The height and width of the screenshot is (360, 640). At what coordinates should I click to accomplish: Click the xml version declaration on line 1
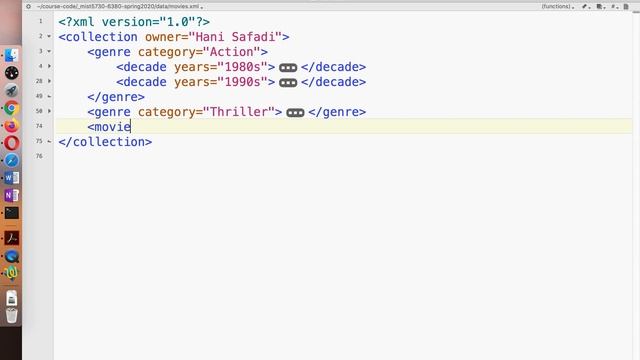(x=134, y=22)
